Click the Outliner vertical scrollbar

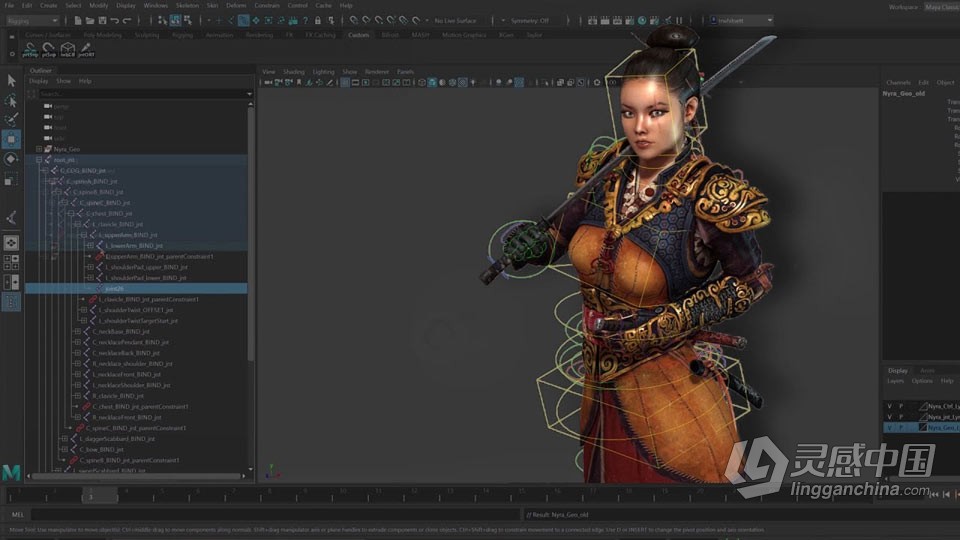click(x=250, y=234)
